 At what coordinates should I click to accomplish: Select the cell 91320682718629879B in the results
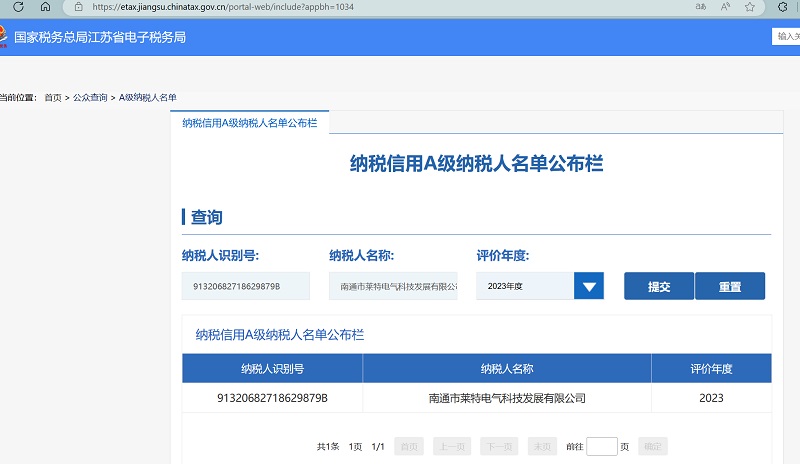[272, 398]
